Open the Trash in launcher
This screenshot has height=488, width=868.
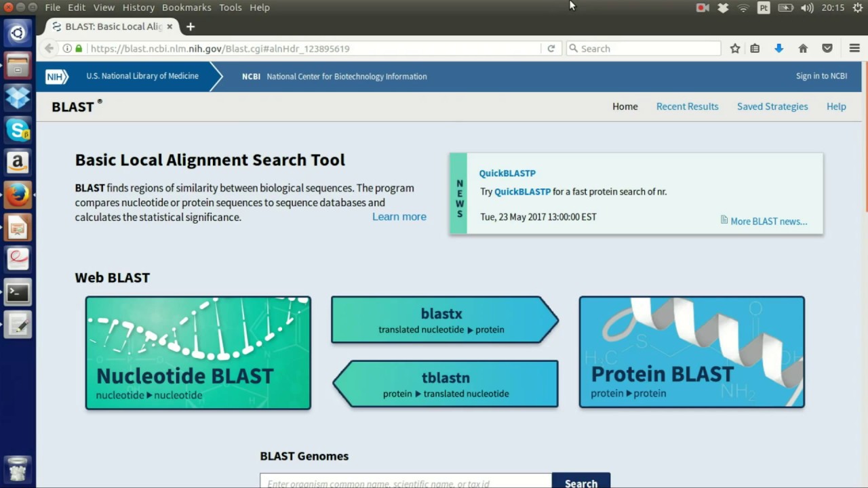(18, 469)
